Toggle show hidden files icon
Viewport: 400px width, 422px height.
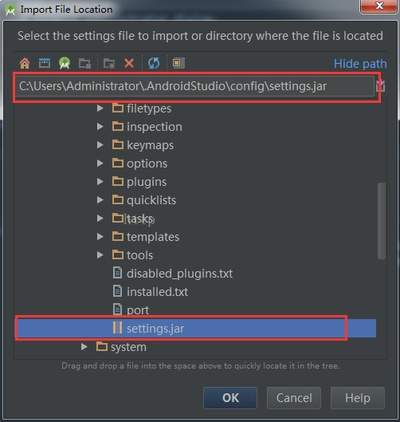tap(178, 63)
